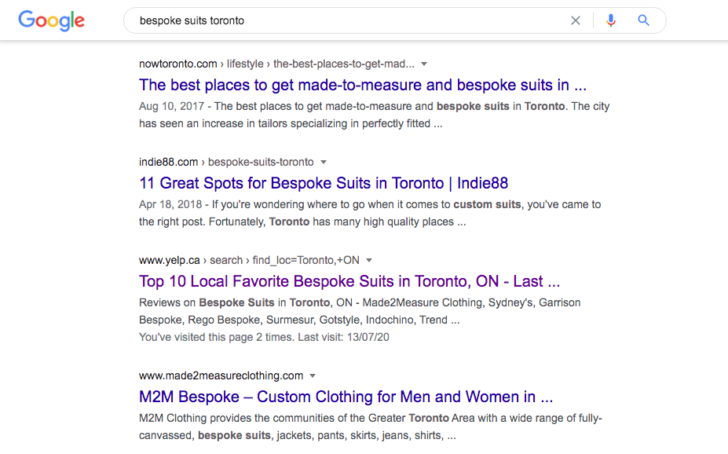Click the www.yelp.ca search URL text
728x454 pixels.
[249, 260]
